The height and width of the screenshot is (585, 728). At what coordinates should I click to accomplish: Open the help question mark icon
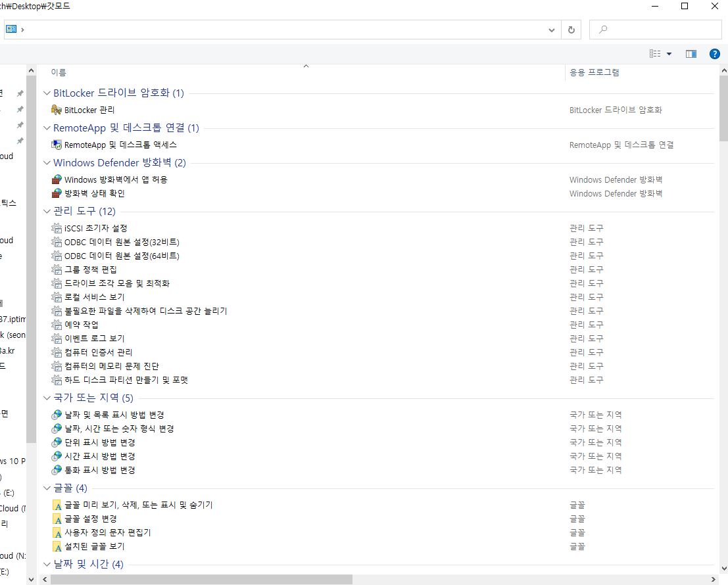(714, 54)
